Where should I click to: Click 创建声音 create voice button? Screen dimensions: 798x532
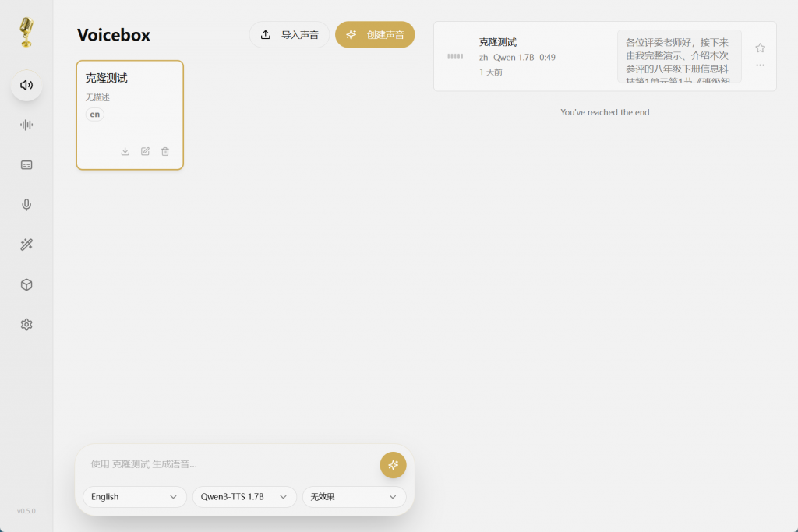[375, 34]
